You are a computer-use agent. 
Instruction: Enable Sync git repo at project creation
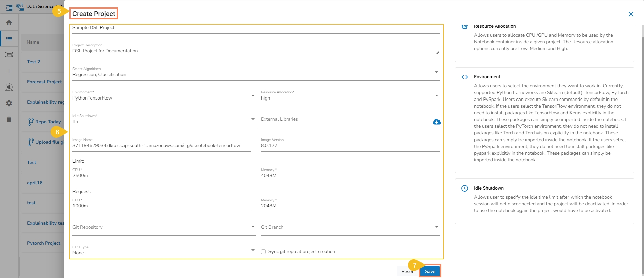[263, 252]
